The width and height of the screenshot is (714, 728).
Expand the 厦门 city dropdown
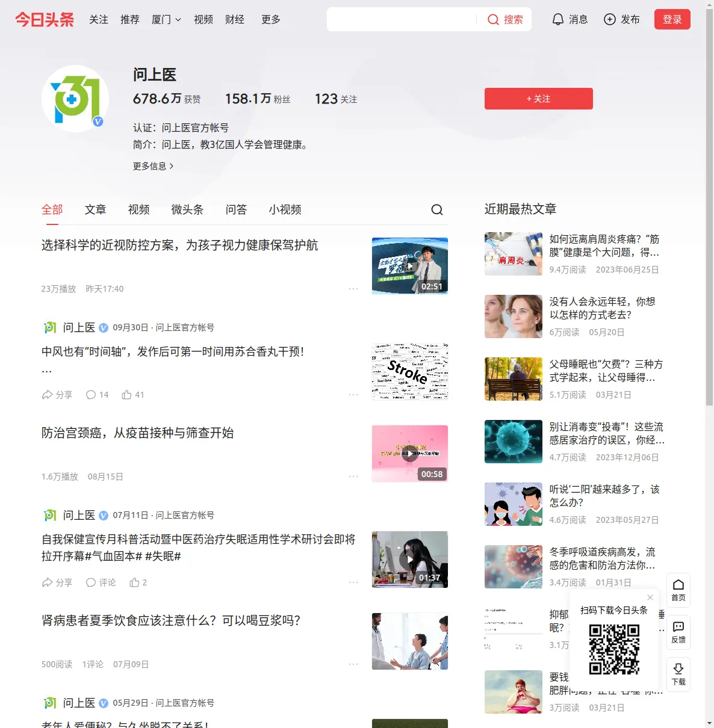click(x=166, y=19)
